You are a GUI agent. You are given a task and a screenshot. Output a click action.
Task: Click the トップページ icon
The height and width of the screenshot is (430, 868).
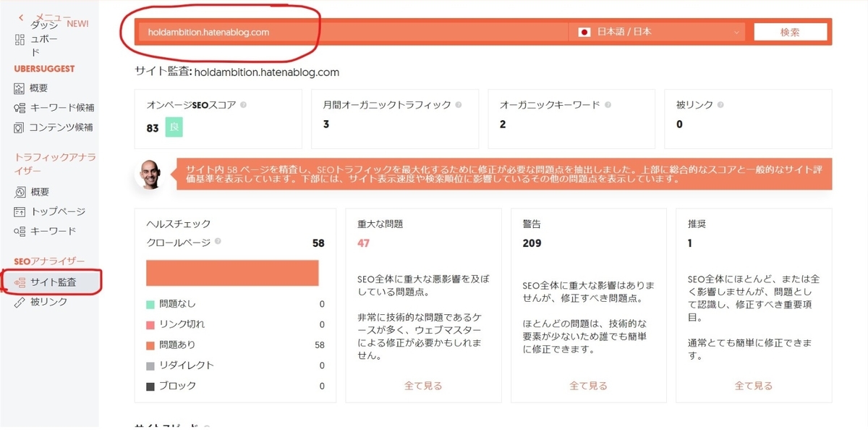[x=20, y=211]
